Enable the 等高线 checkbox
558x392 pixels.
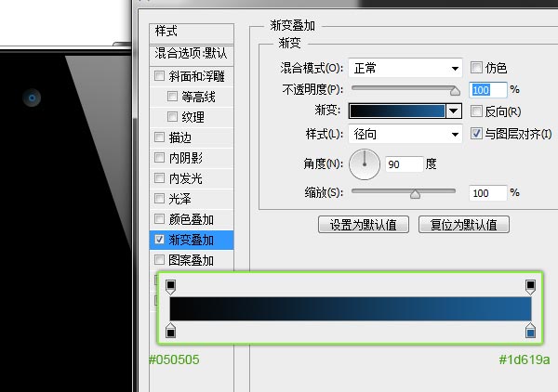[172, 96]
